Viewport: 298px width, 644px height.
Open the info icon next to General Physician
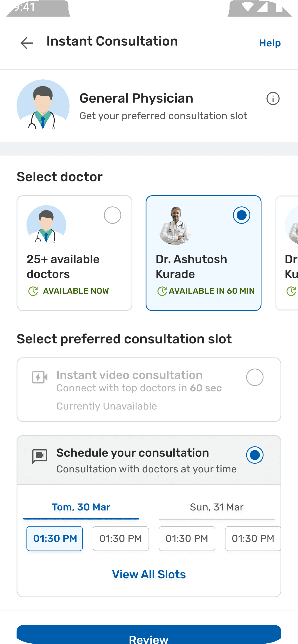pyautogui.click(x=273, y=98)
